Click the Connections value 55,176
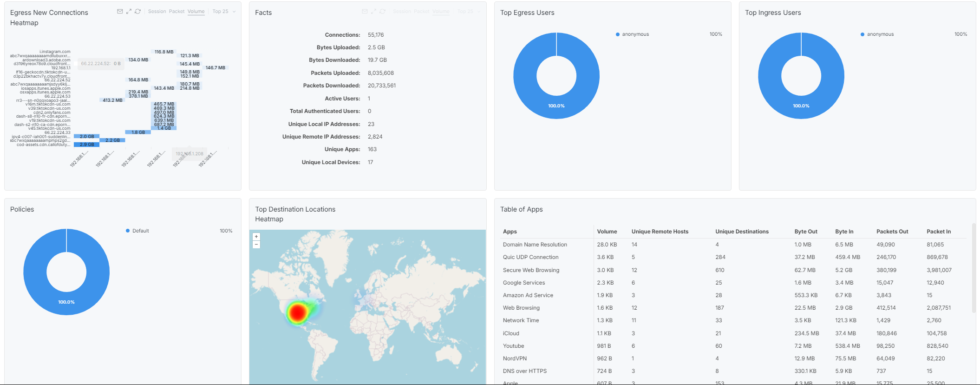 point(376,35)
